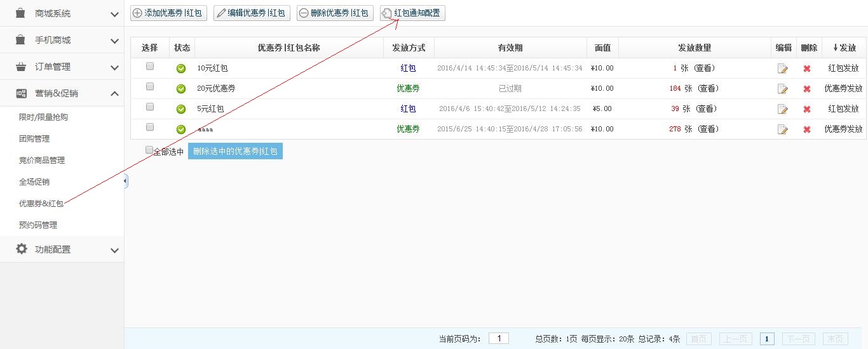Screen dimensions: 868x349
Task: Tick the checkbox for 10元红包
Action: point(150,66)
